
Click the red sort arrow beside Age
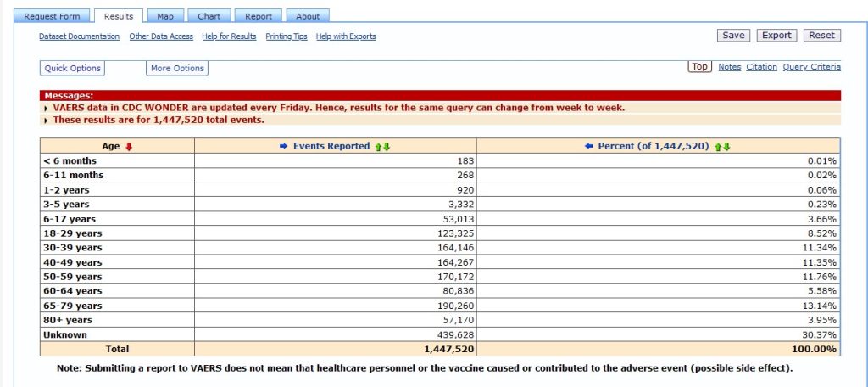[130, 146]
